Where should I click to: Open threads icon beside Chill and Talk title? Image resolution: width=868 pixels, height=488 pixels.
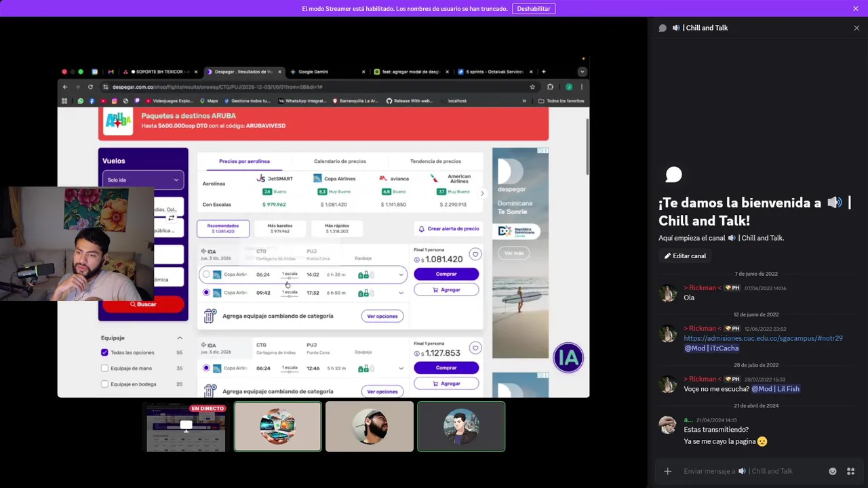coord(663,28)
